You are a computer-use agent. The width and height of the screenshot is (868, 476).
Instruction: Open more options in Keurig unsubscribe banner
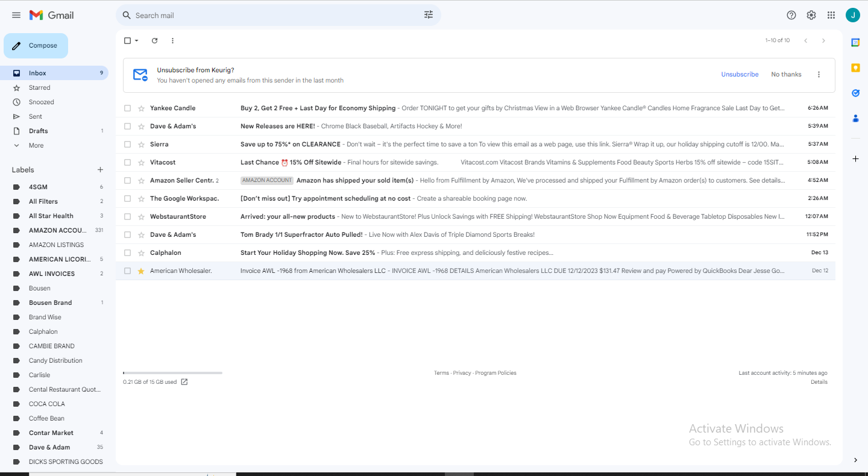pyautogui.click(x=819, y=75)
